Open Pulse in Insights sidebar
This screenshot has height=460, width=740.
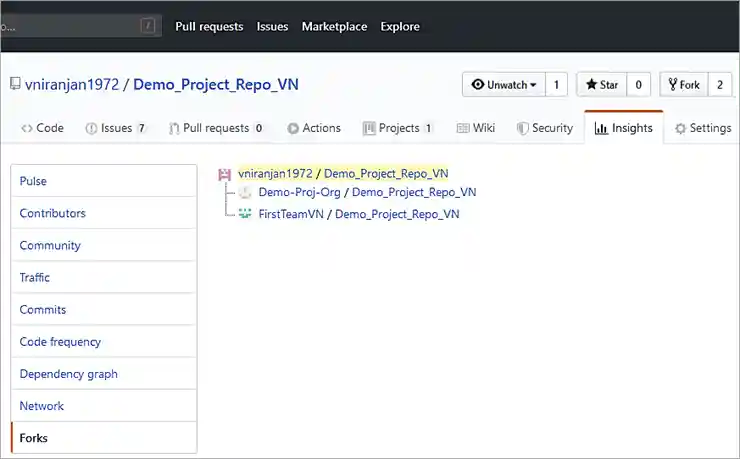tap(104, 181)
